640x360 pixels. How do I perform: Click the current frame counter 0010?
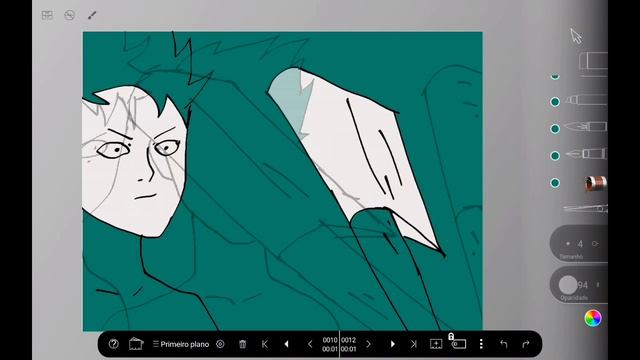click(330, 340)
